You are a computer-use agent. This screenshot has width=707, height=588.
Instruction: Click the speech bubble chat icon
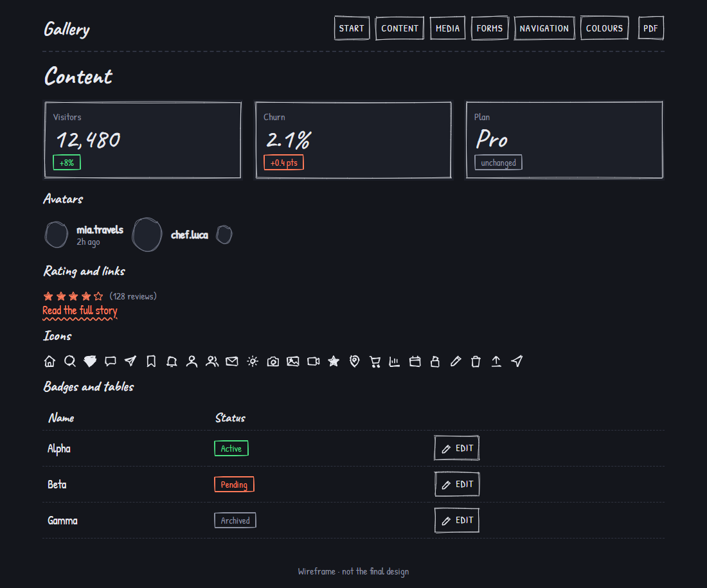tap(111, 361)
